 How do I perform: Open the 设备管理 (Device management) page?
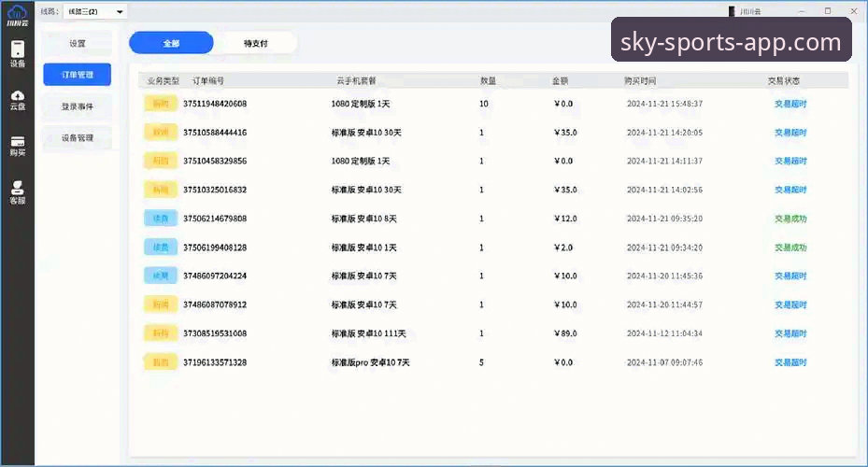77,138
